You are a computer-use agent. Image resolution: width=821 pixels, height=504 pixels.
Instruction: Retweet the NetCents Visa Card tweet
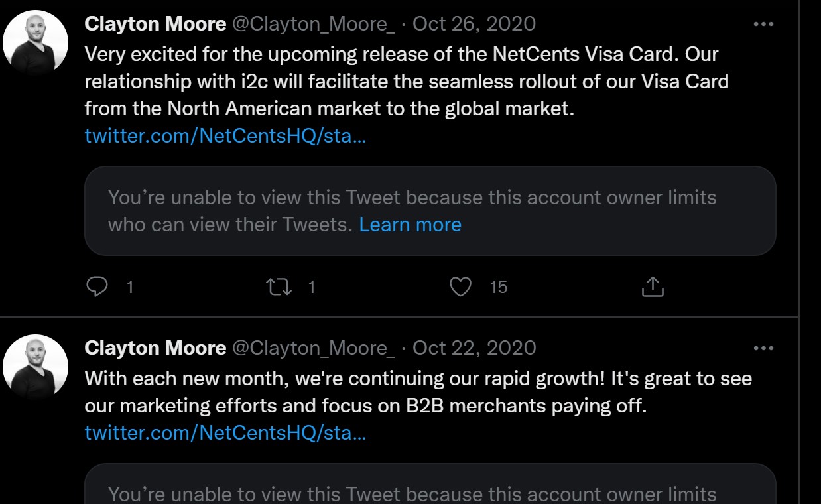click(x=279, y=286)
